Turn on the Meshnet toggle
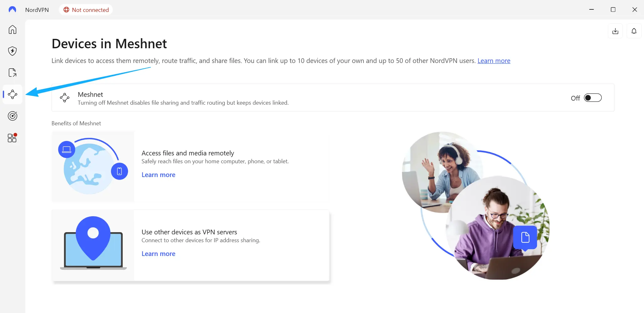The image size is (644, 313). tap(592, 98)
